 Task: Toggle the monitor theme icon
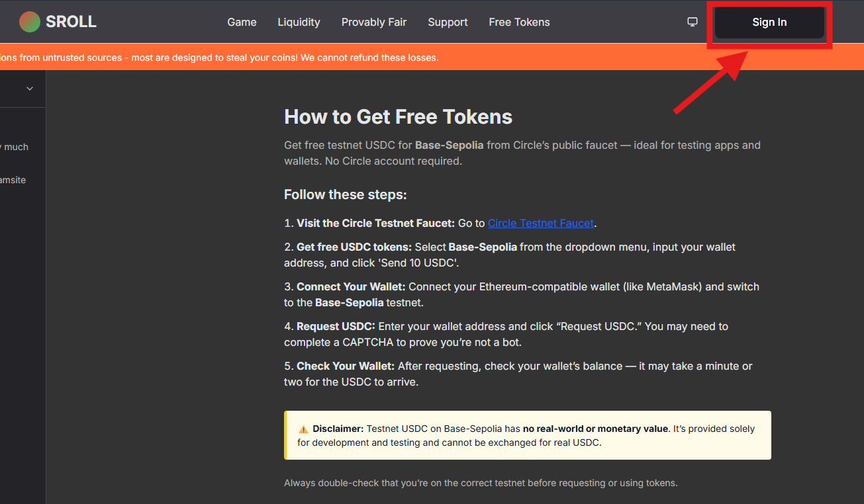pyautogui.click(x=693, y=22)
